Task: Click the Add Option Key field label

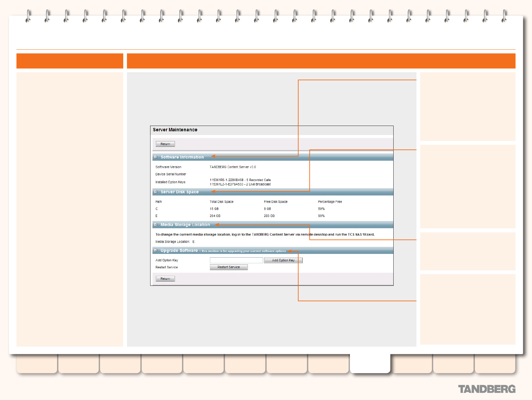Action: click(x=167, y=260)
